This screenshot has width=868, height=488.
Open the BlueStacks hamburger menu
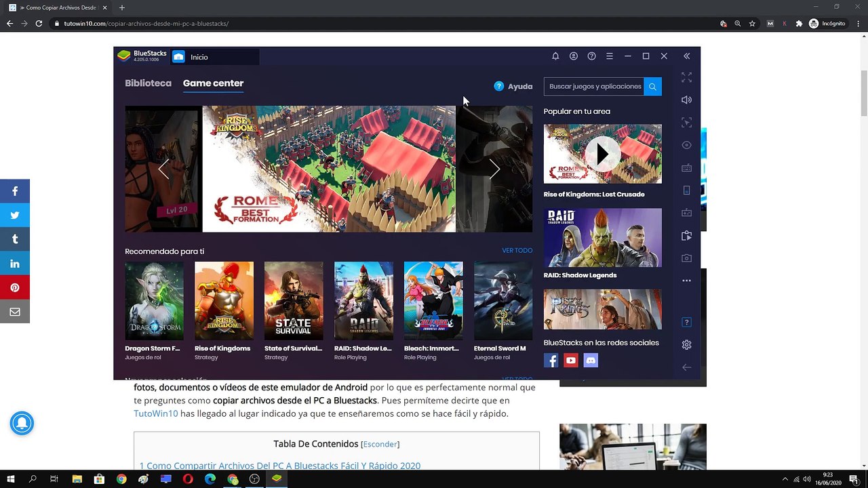610,56
